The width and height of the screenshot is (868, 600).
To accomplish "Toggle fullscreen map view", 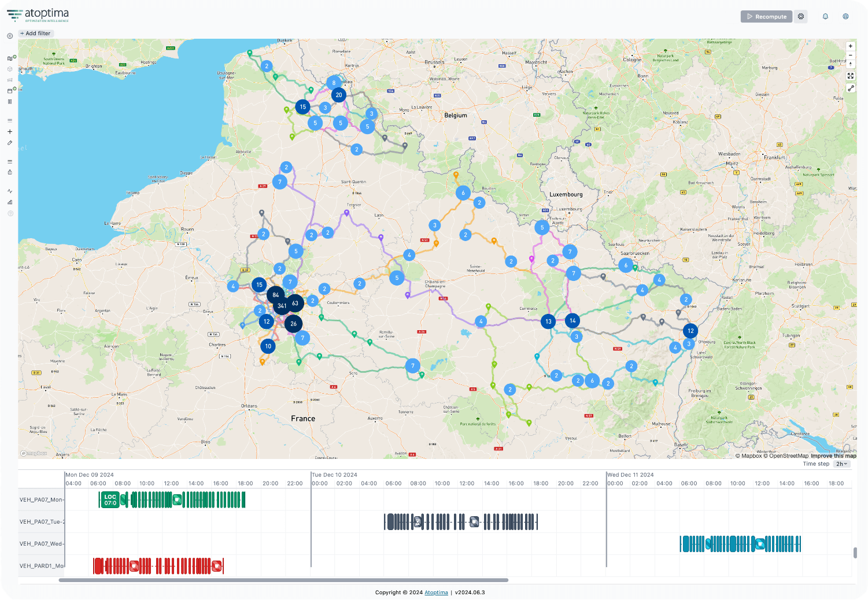I will click(x=850, y=76).
